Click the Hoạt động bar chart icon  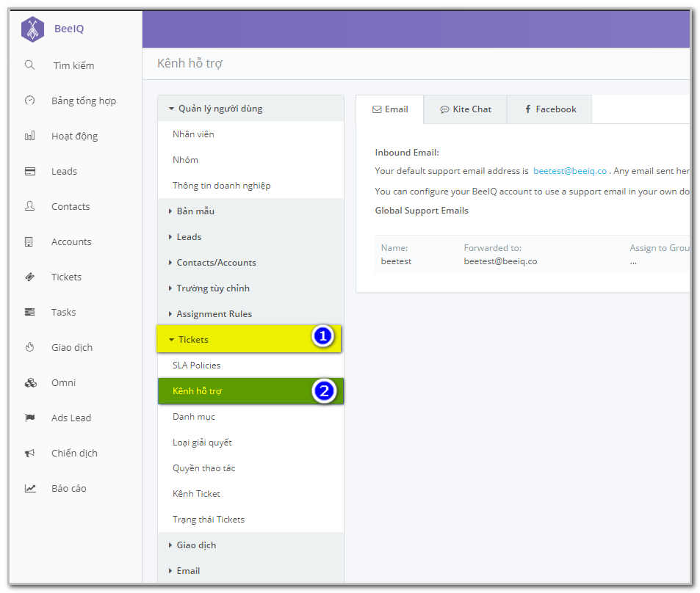(x=30, y=136)
